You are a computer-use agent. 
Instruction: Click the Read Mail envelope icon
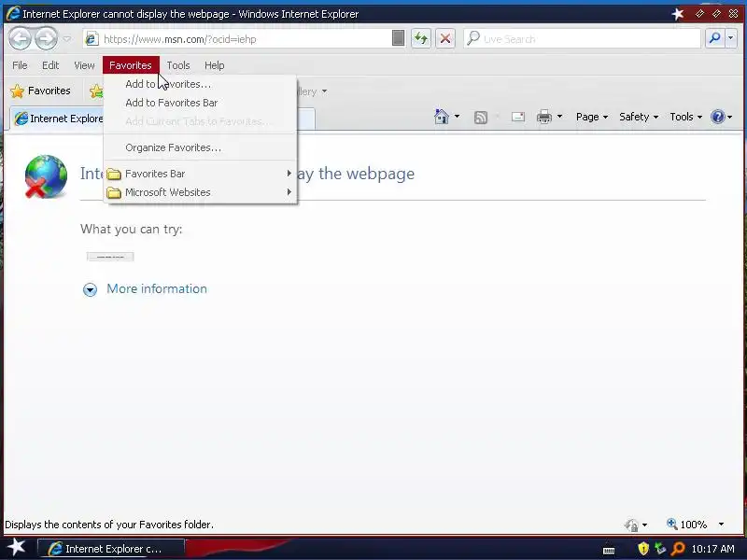tap(518, 117)
